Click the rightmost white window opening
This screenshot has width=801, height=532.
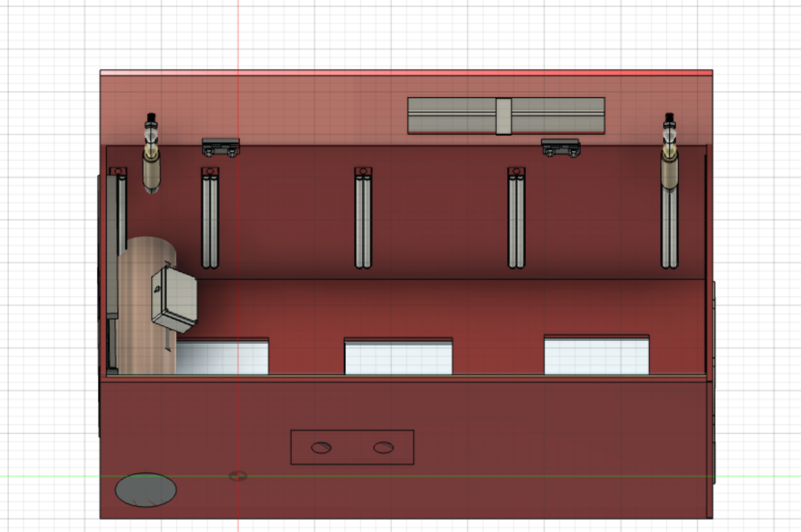tap(597, 355)
